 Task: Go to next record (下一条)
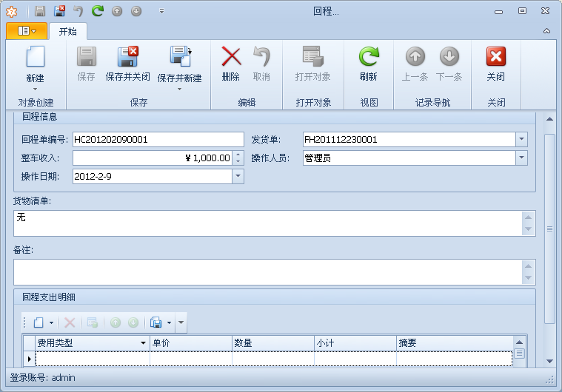tap(449, 56)
